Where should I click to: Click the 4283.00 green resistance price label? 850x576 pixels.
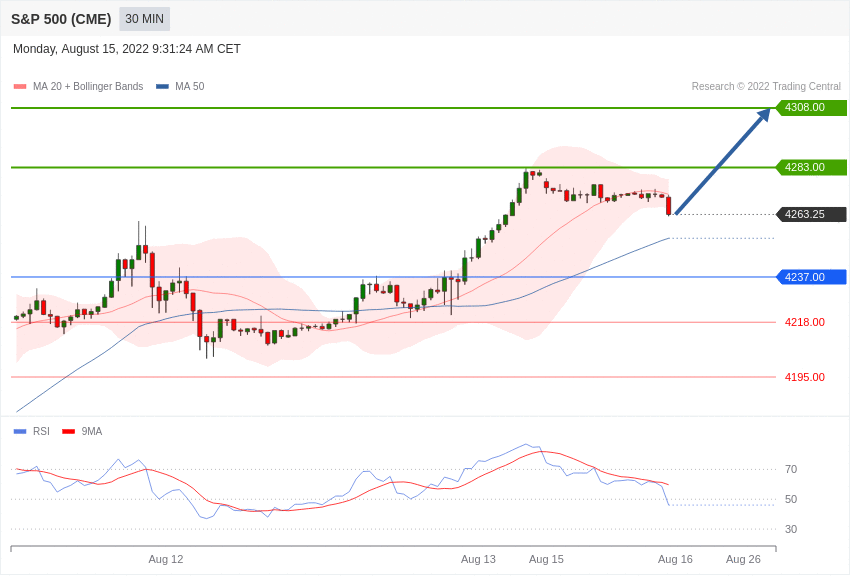812,167
